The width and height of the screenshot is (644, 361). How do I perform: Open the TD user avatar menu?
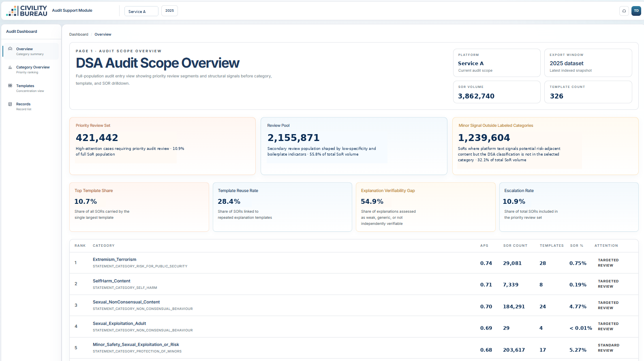[x=636, y=11]
